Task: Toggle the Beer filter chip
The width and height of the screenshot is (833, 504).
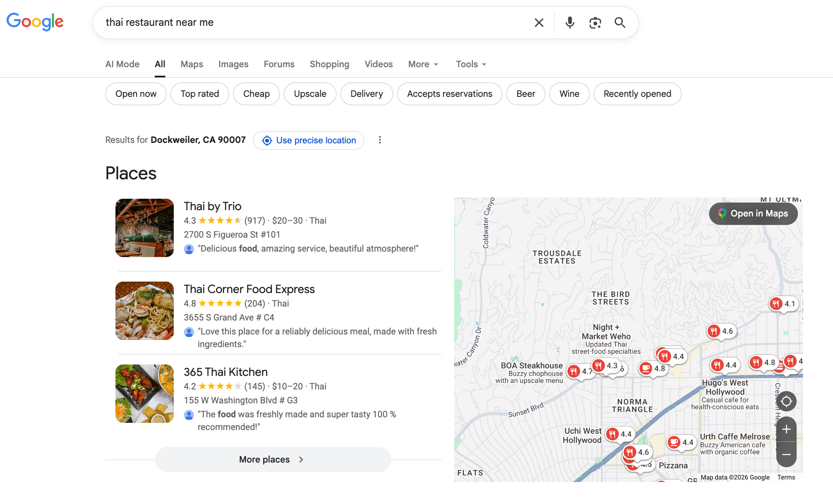Action: point(526,94)
